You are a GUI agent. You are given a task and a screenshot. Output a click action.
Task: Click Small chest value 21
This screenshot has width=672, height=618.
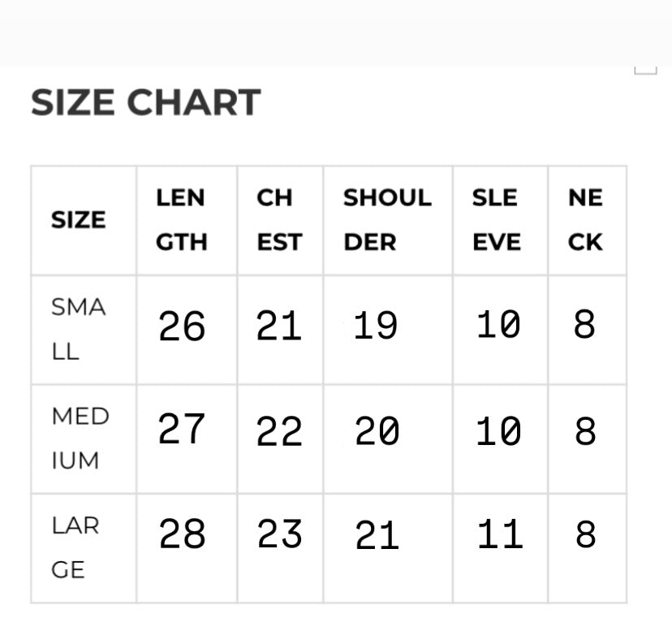(279, 326)
